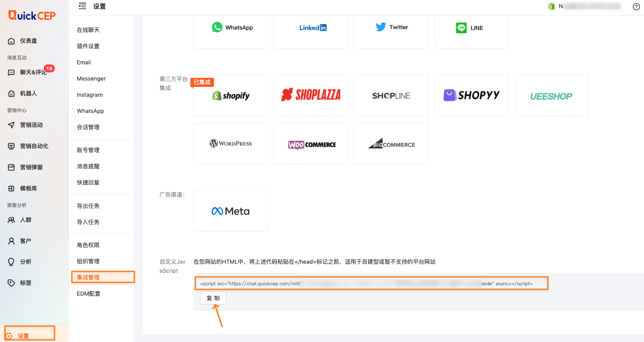Select the Shopline integration card
The width and height of the screenshot is (644, 342).
(x=391, y=95)
